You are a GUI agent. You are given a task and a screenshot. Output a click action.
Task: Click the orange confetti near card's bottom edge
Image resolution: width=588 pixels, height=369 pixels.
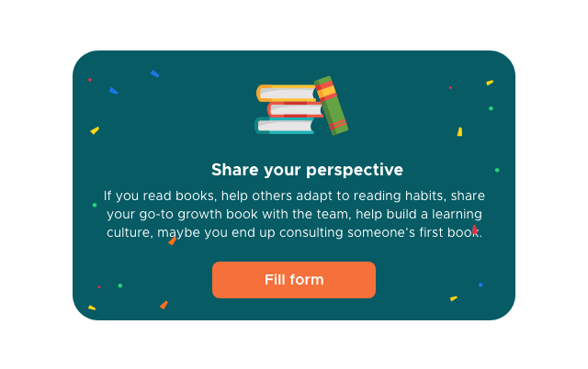pos(164,305)
